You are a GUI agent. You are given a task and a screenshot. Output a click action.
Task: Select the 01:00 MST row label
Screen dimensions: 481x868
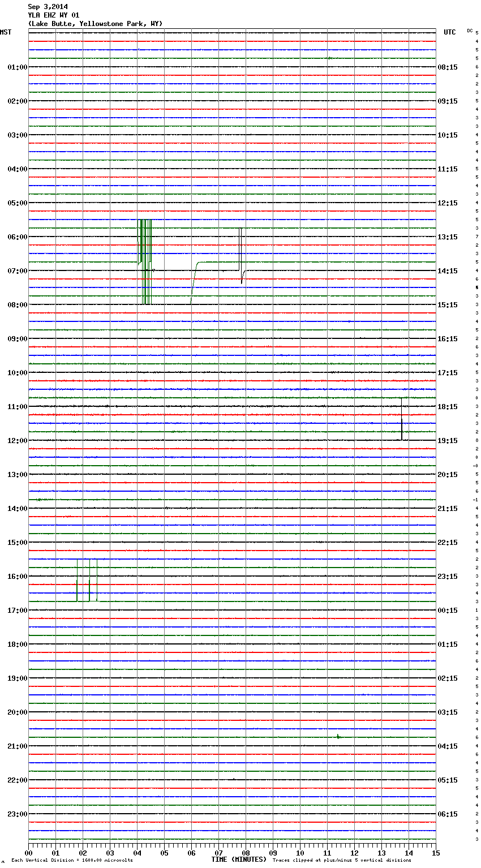click(18, 67)
